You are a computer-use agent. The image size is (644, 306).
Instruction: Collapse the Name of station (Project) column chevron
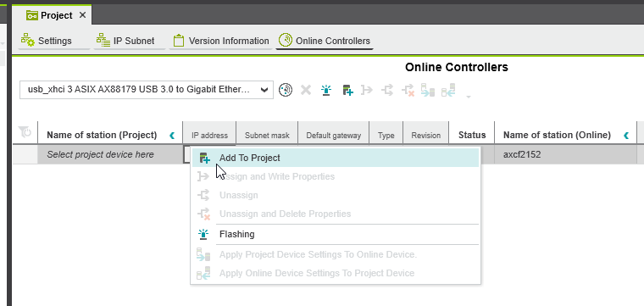tap(172, 135)
